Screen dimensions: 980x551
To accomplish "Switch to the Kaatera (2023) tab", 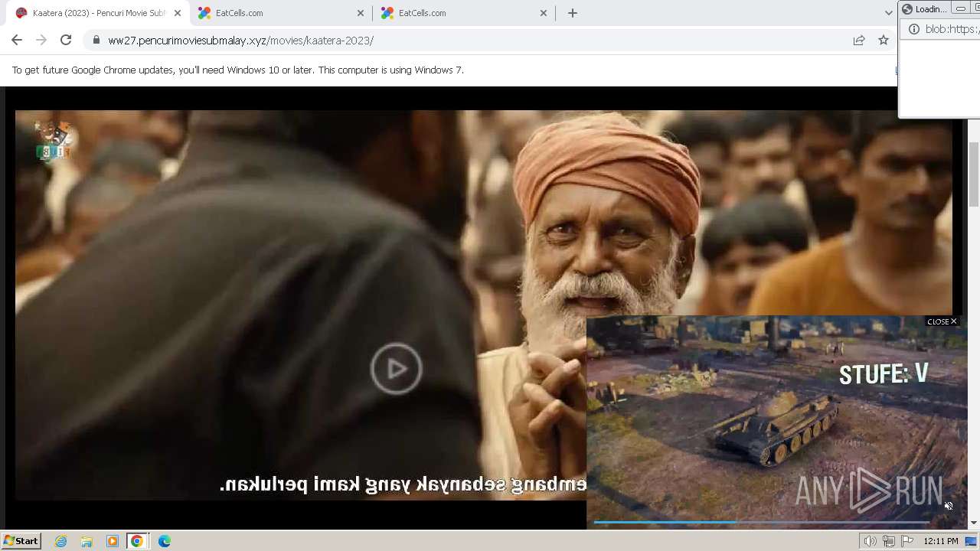I will [x=97, y=13].
